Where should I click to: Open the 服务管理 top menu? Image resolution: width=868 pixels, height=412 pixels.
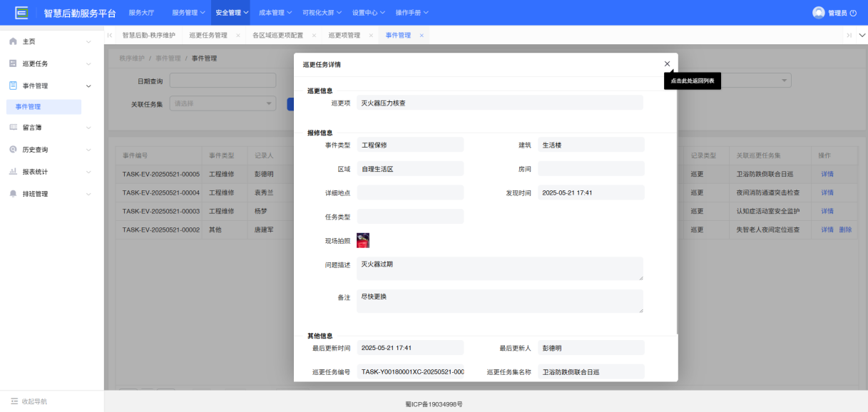point(188,13)
